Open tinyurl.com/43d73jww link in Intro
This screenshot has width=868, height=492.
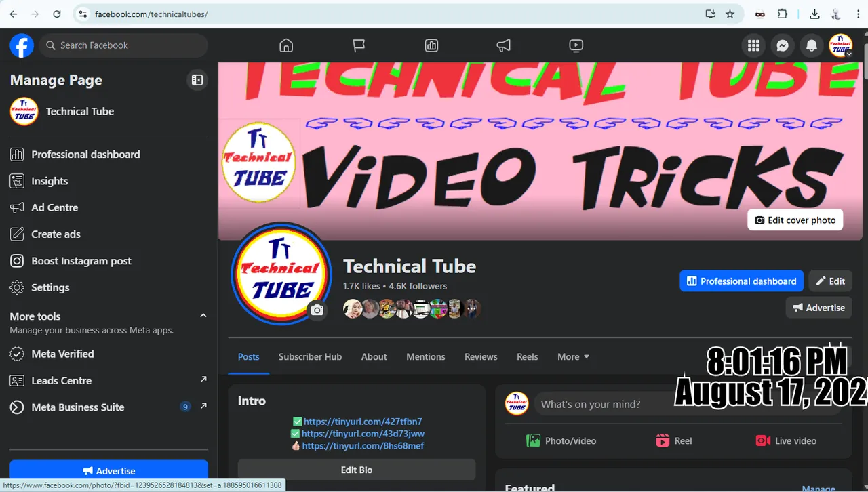point(363,434)
